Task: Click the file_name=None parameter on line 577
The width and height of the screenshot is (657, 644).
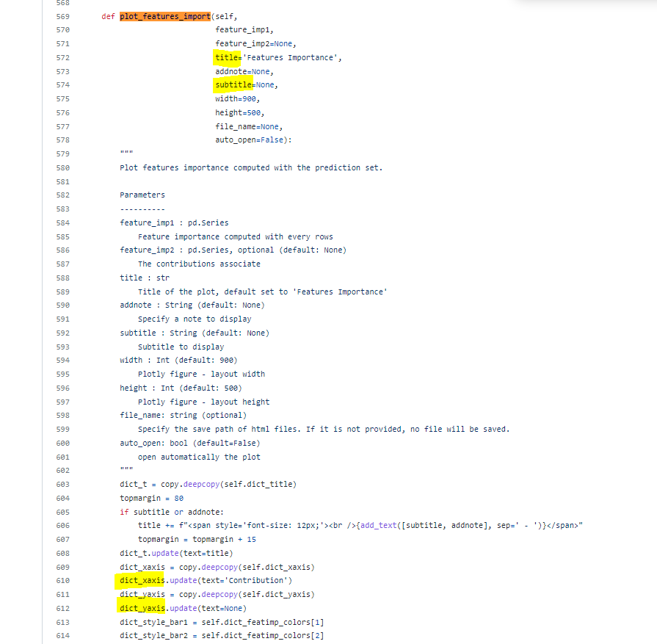Action: (246, 126)
